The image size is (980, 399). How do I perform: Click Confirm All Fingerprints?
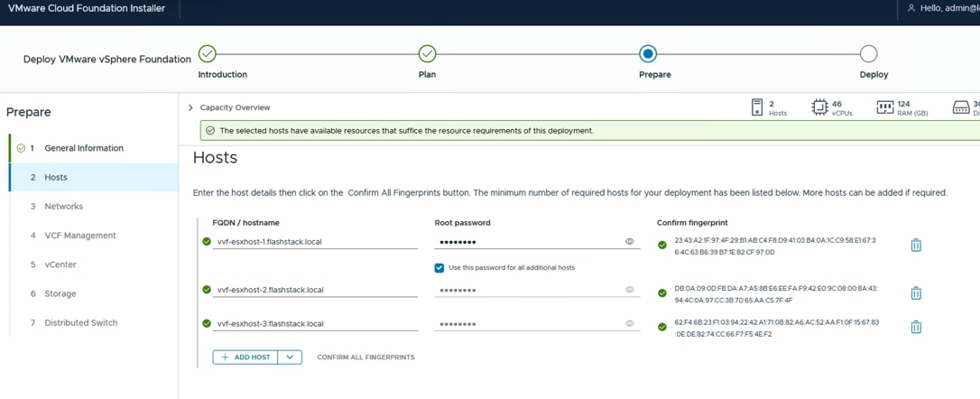365,357
